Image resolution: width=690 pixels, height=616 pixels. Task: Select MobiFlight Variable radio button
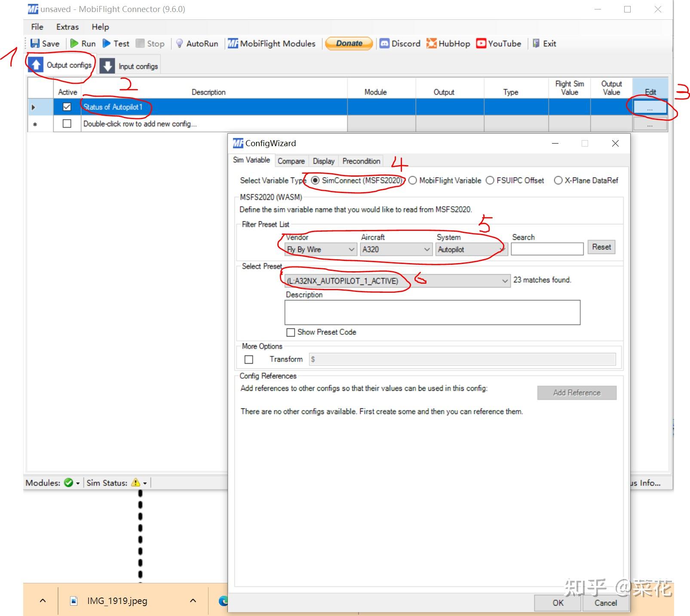click(x=413, y=181)
